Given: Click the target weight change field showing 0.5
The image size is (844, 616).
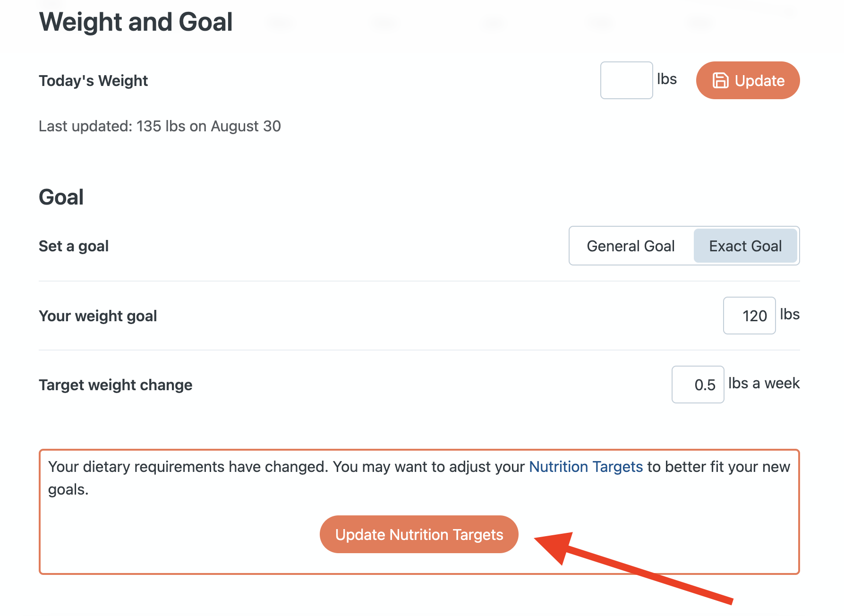Looking at the screenshot, I should (x=698, y=385).
